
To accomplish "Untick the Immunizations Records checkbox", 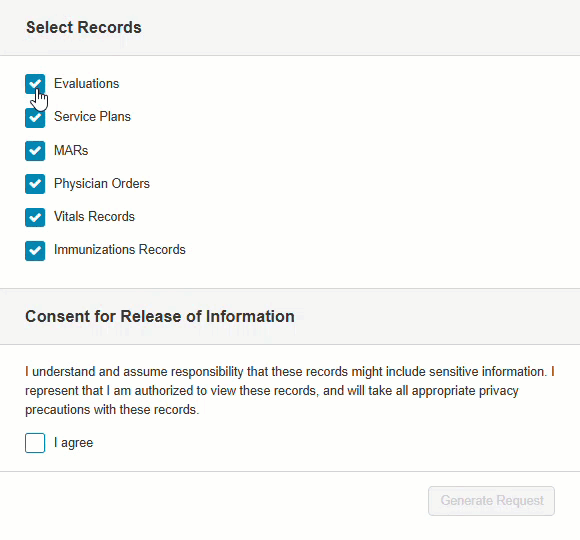I will tap(35, 251).
